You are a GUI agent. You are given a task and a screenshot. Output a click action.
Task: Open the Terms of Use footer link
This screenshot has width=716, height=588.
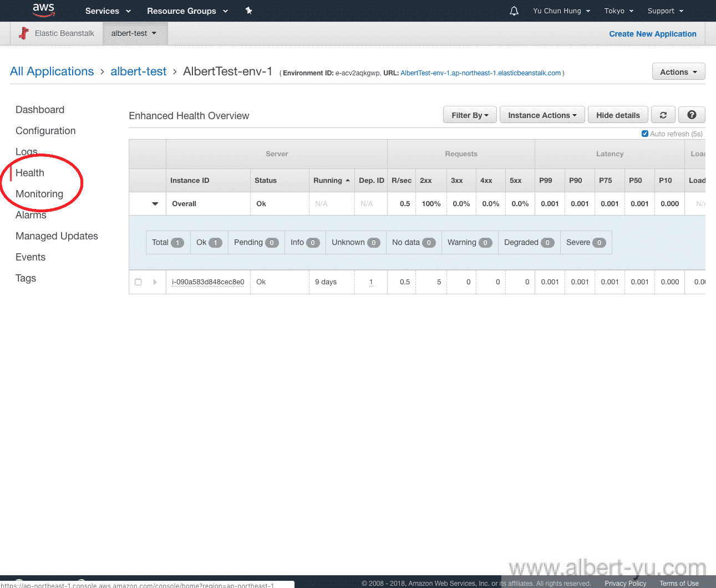(679, 584)
